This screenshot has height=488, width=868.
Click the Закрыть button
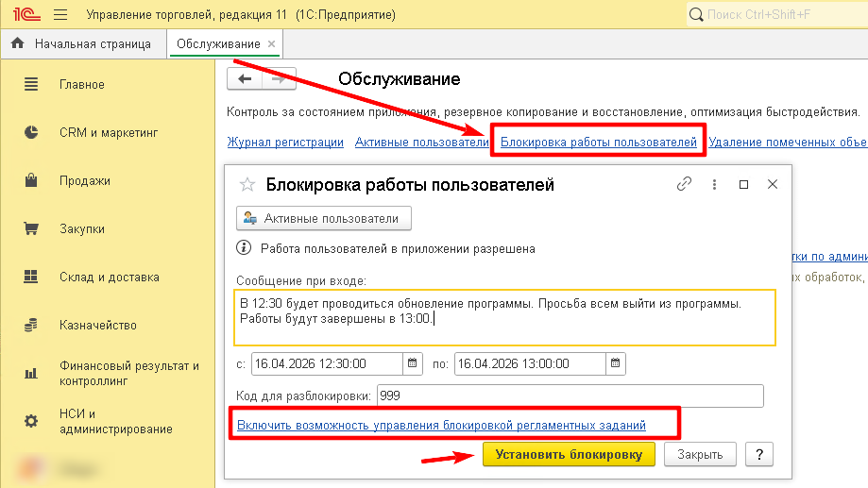click(x=700, y=454)
